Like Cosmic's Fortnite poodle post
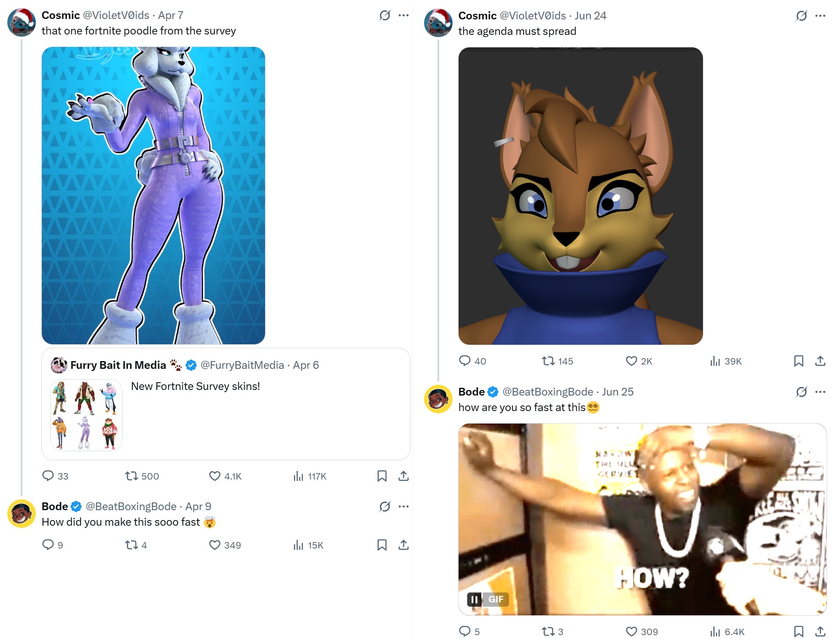Screen dimensions: 840x639 225,476
